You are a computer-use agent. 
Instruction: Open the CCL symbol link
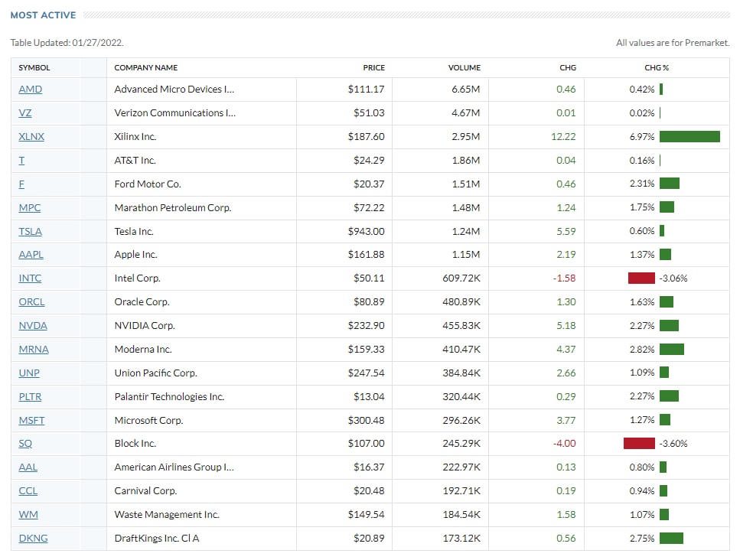(28, 490)
